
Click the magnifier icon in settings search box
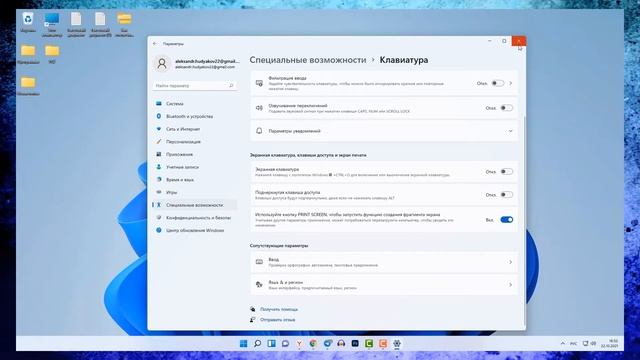[231, 86]
